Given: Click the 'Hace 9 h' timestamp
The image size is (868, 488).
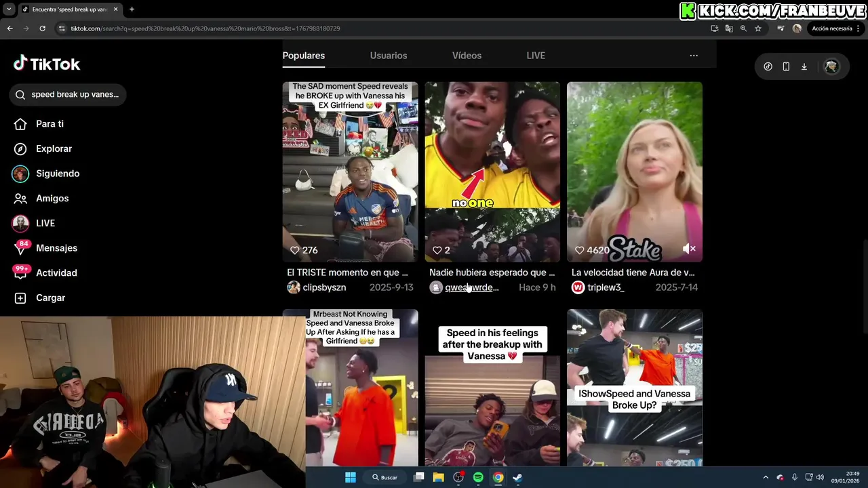Looking at the screenshot, I should pyautogui.click(x=537, y=287).
